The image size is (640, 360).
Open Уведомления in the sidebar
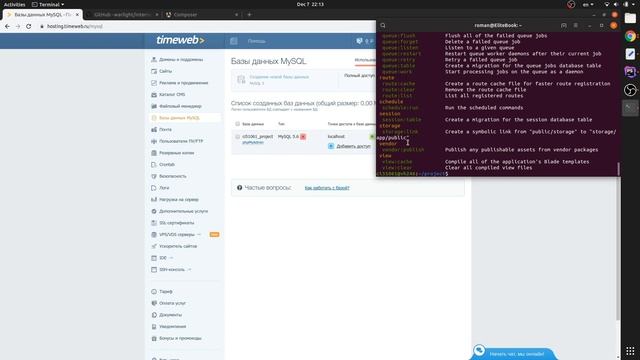pyautogui.click(x=173, y=327)
